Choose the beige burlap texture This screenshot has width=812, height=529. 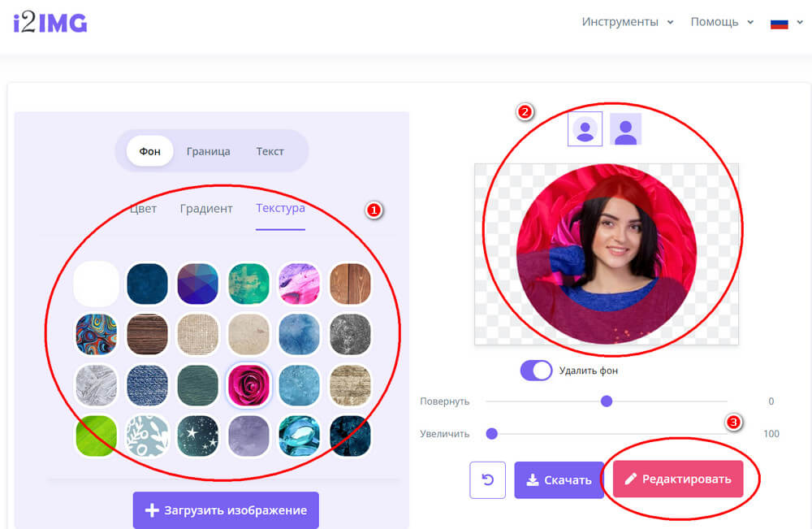click(198, 334)
